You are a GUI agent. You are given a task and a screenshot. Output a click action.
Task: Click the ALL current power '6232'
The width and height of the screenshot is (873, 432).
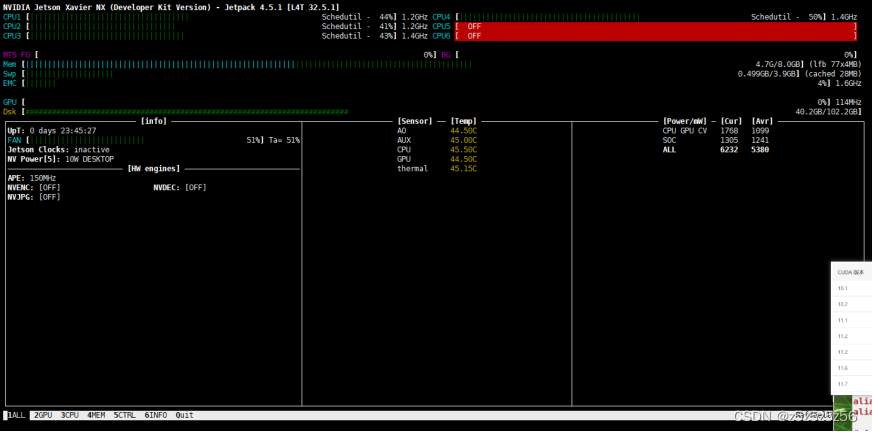click(x=729, y=150)
